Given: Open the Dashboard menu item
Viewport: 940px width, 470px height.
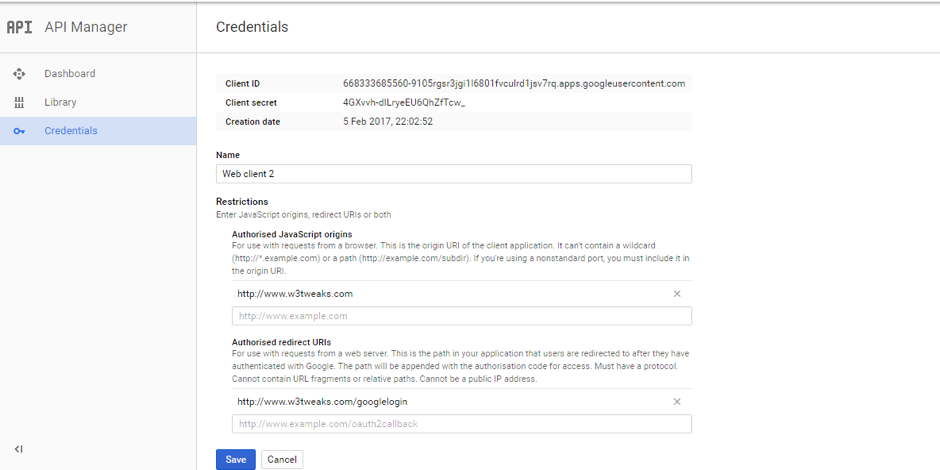Looking at the screenshot, I should pyautogui.click(x=70, y=74).
